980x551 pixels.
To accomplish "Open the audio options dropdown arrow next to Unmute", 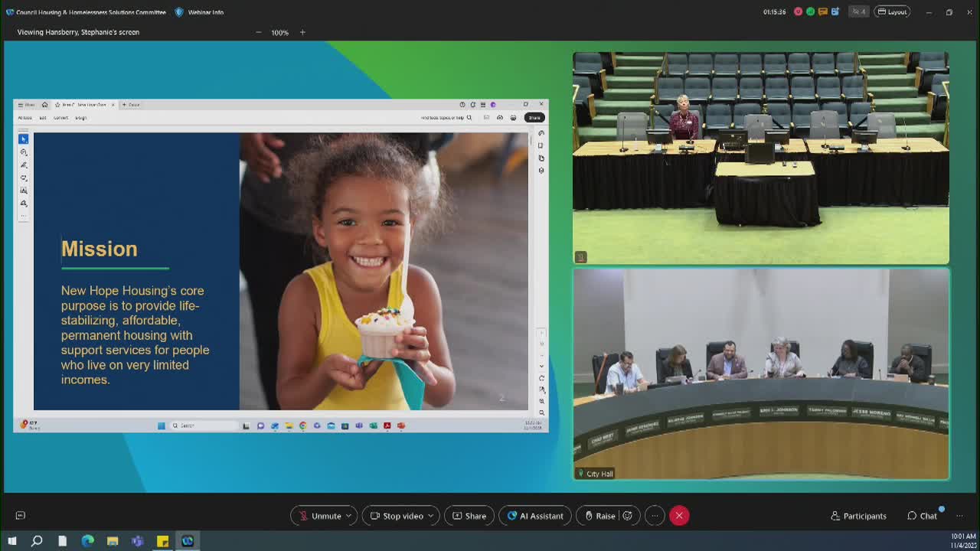I will coord(348,516).
